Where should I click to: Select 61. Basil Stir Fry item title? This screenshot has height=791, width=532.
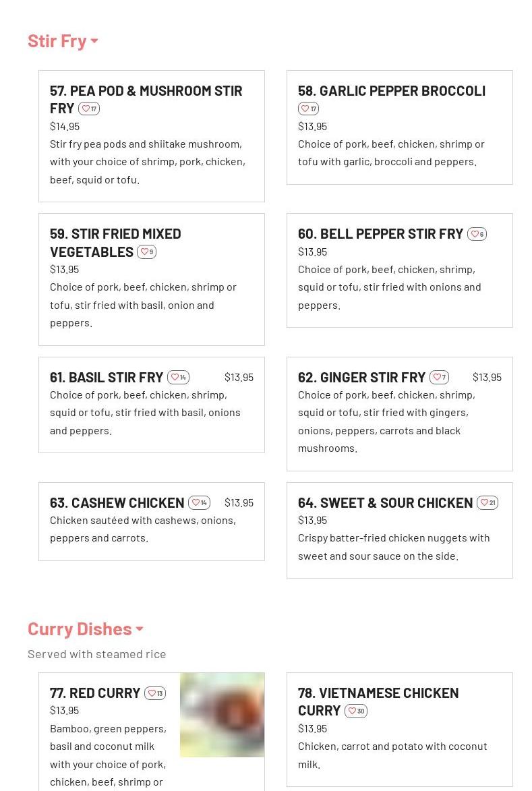pos(107,377)
